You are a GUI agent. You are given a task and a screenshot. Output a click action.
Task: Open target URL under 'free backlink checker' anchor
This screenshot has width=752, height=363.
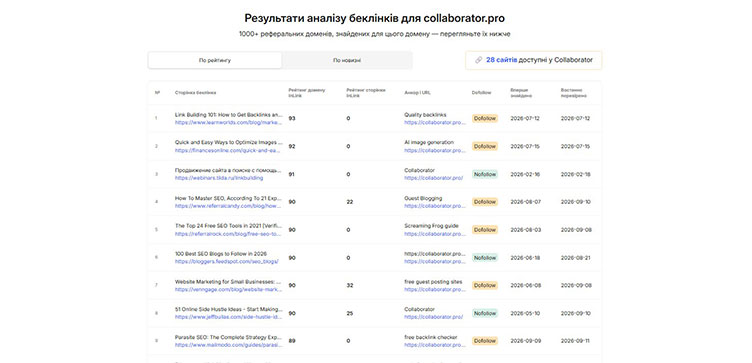coord(435,345)
